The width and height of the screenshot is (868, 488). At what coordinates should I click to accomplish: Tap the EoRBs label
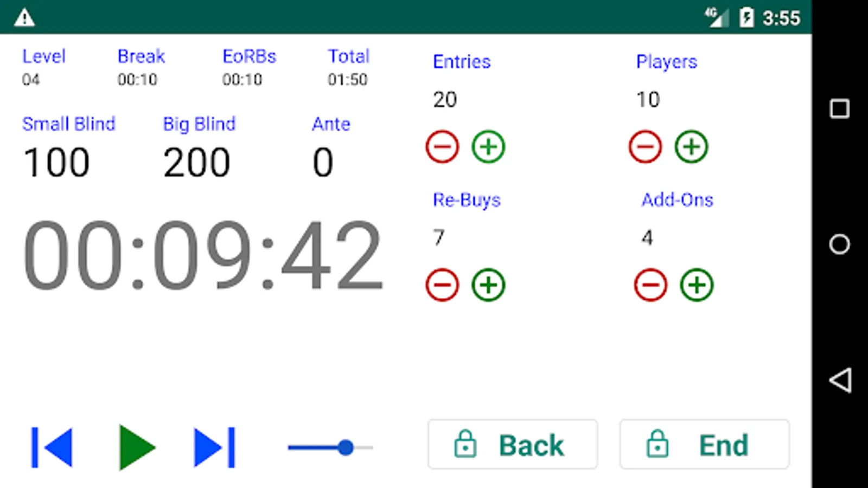coord(249,56)
